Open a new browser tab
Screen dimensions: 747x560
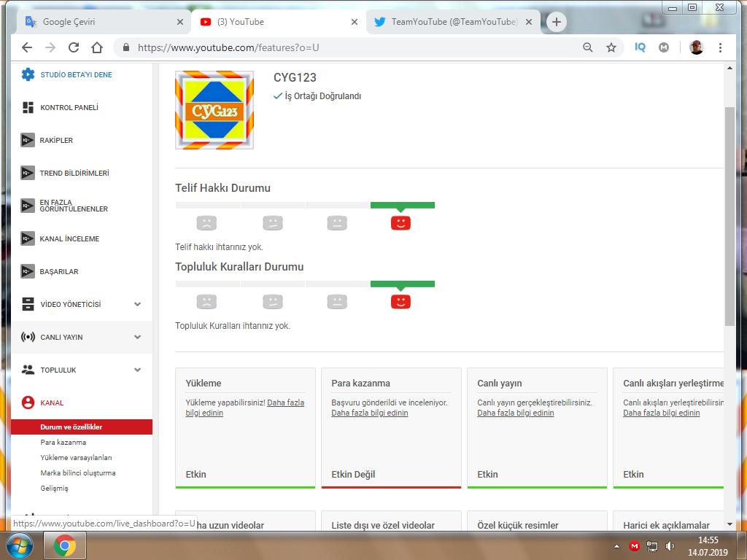pos(557,22)
